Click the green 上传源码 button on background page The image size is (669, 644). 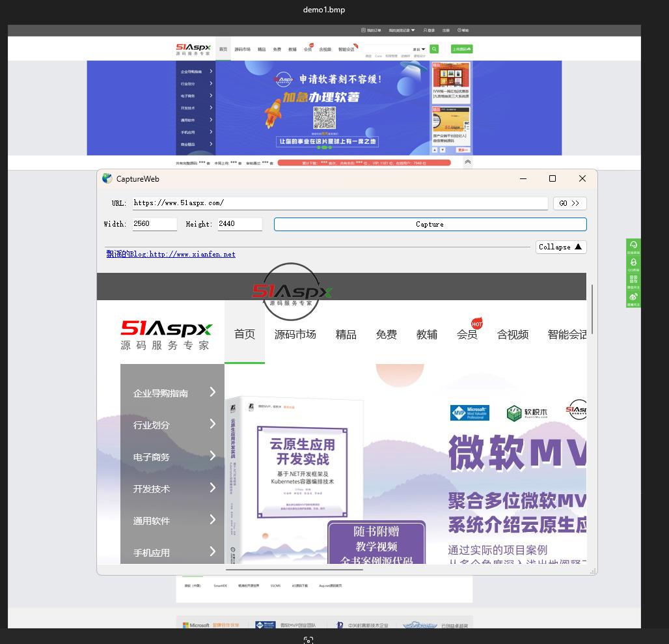[461, 49]
